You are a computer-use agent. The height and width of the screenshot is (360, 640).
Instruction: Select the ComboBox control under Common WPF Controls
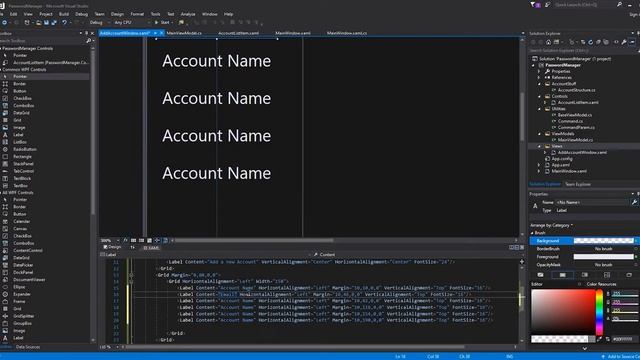23,106
